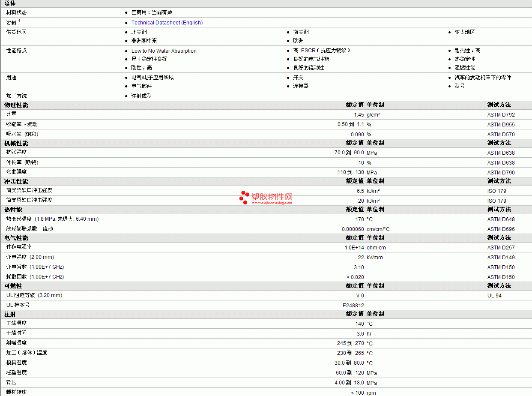Viewport: 532px width, 396px height.
Task: Click the V-0 flame rating value
Action: [x=360, y=296]
